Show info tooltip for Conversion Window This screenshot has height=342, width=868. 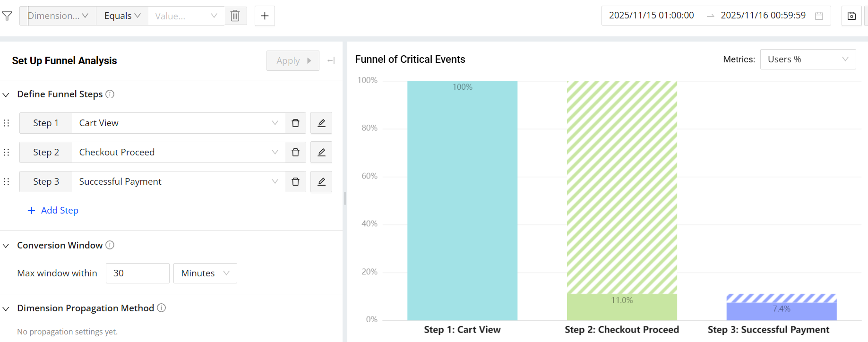[110, 245]
